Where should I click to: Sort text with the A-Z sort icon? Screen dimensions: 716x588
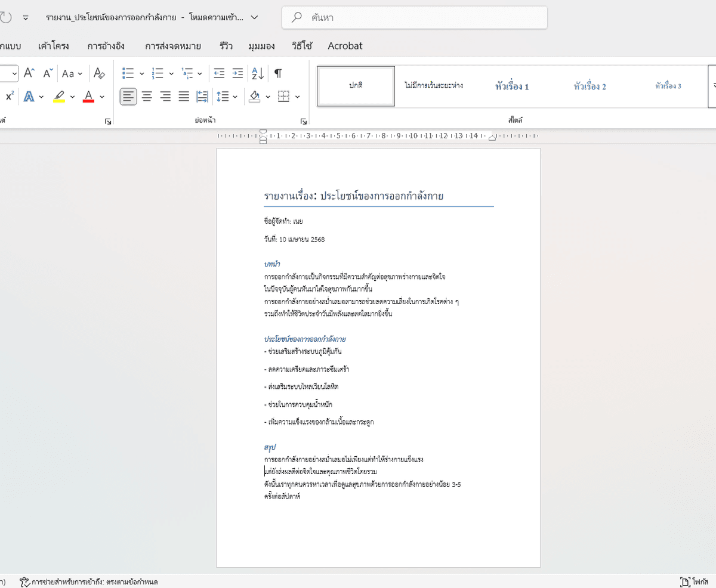pos(258,73)
